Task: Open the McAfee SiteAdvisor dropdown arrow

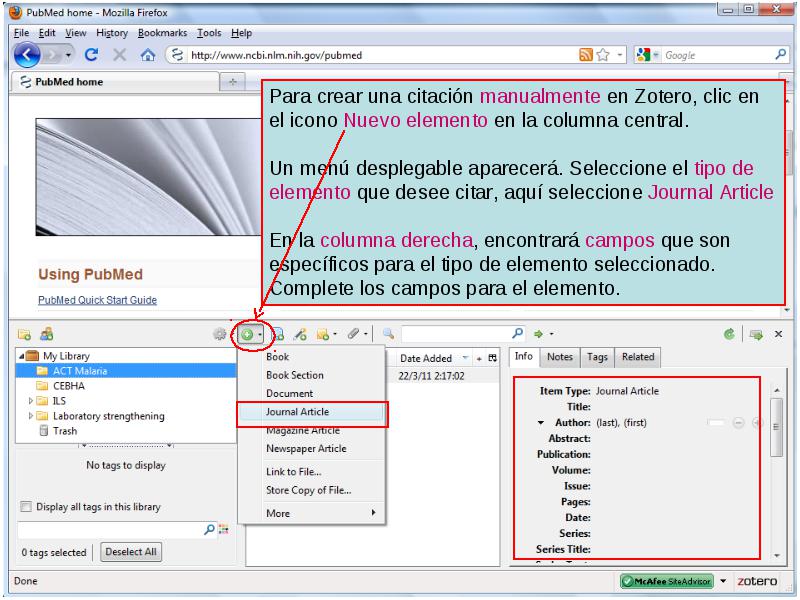Action: (723, 581)
